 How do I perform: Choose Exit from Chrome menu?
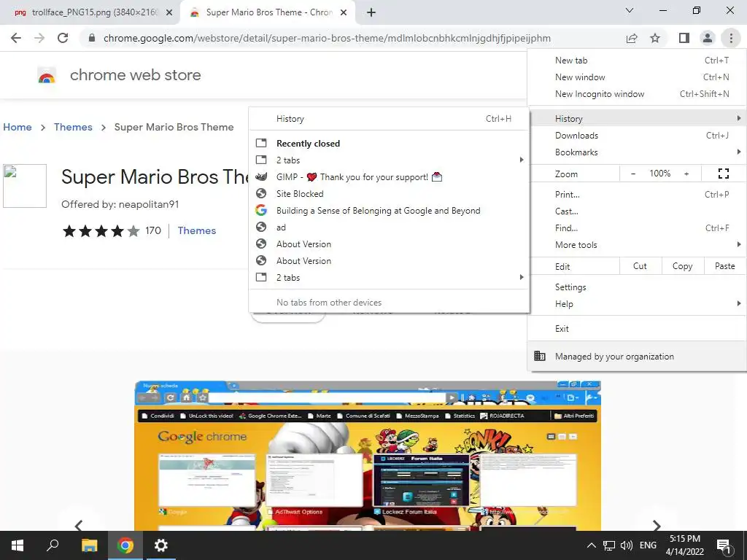(x=636, y=329)
